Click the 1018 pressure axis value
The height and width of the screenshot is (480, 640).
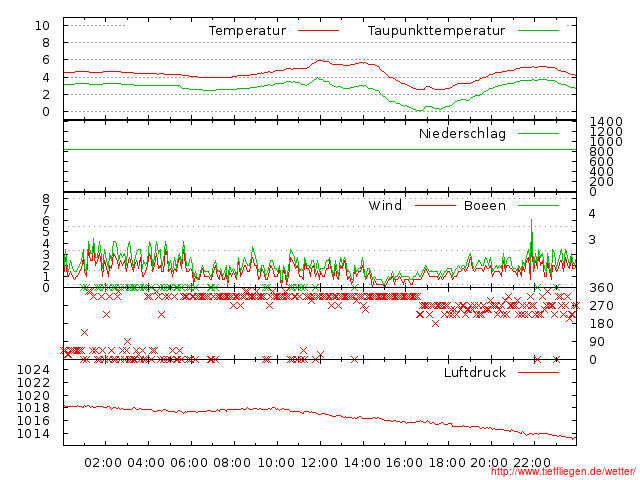coord(33,408)
